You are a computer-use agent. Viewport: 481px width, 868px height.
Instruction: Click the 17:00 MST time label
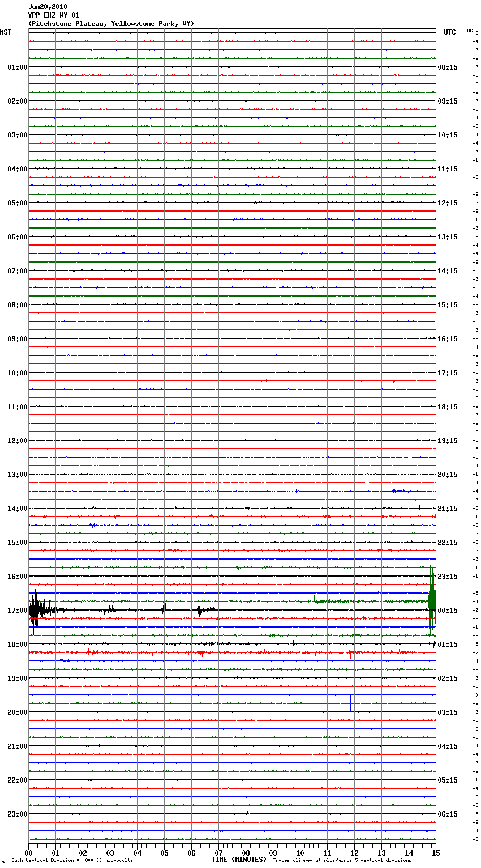(x=17, y=611)
